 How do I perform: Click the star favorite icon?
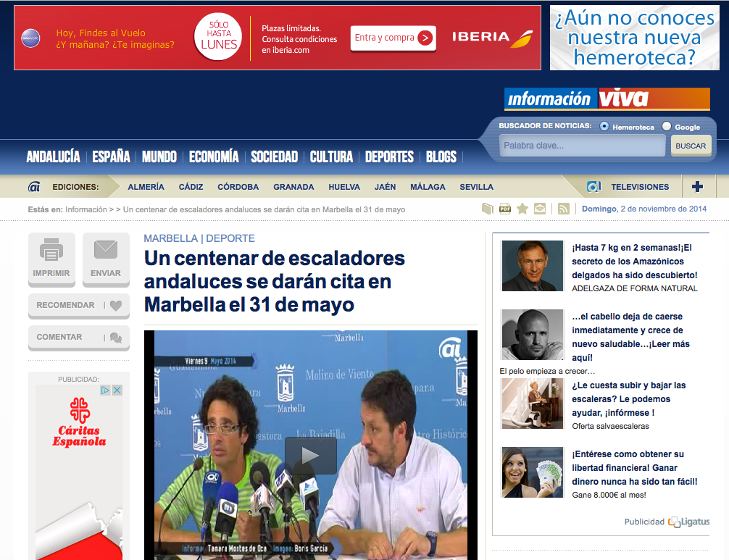522,209
